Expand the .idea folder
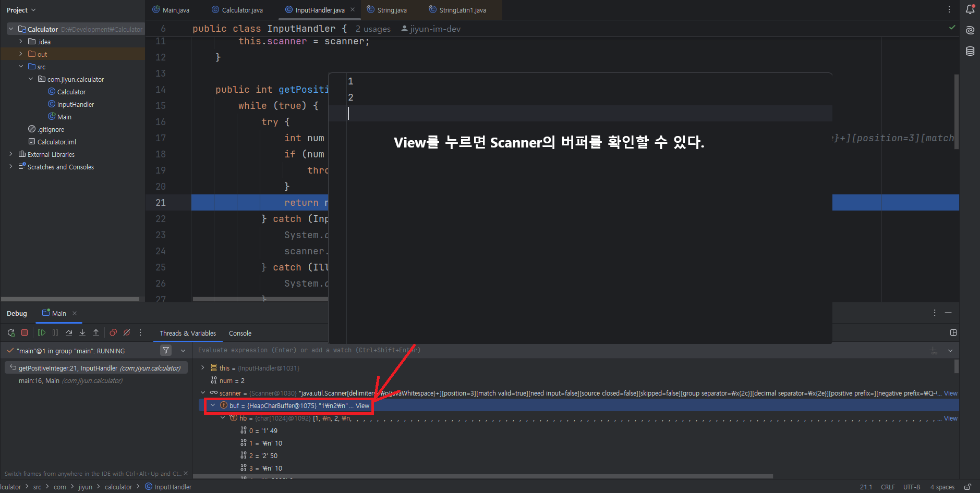The width and height of the screenshot is (980, 493). click(20, 41)
